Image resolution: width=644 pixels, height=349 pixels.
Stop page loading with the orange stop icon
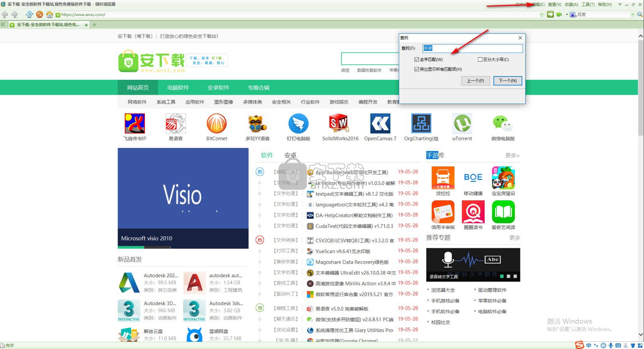click(x=39, y=15)
